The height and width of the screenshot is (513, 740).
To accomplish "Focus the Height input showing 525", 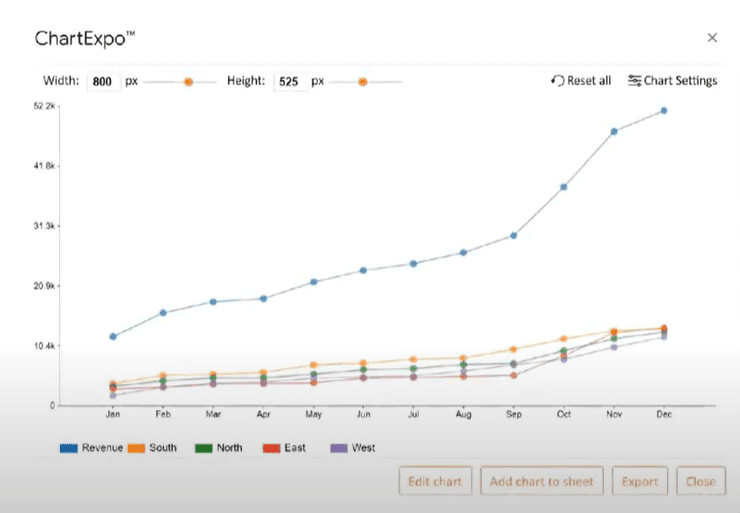I will pyautogui.click(x=290, y=82).
